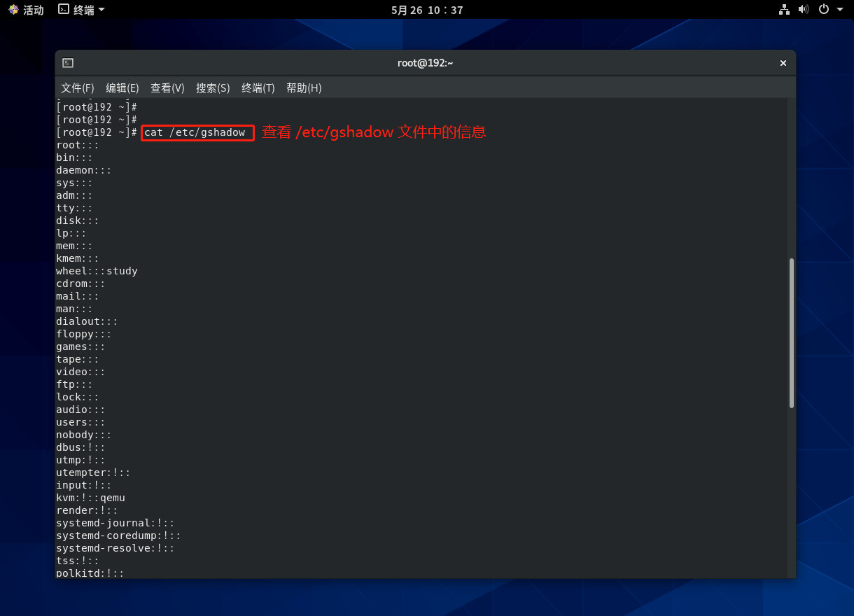The height and width of the screenshot is (616, 854).
Task: Click the wheel:::study output line
Action: [97, 271]
